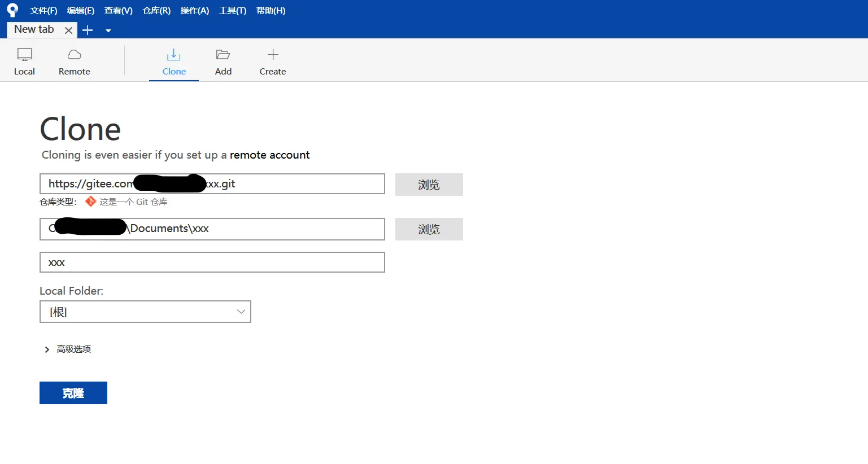Close the New tab
The height and width of the screenshot is (464, 868).
pyautogui.click(x=68, y=30)
